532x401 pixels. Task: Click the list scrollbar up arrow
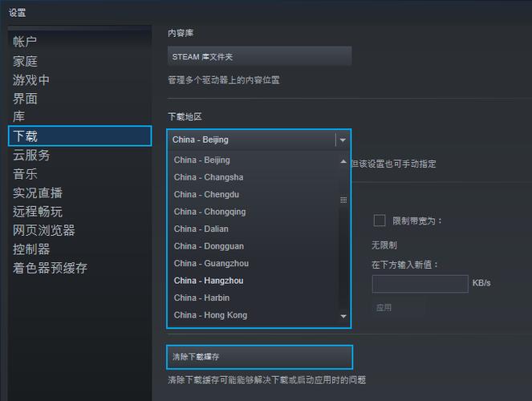point(343,161)
